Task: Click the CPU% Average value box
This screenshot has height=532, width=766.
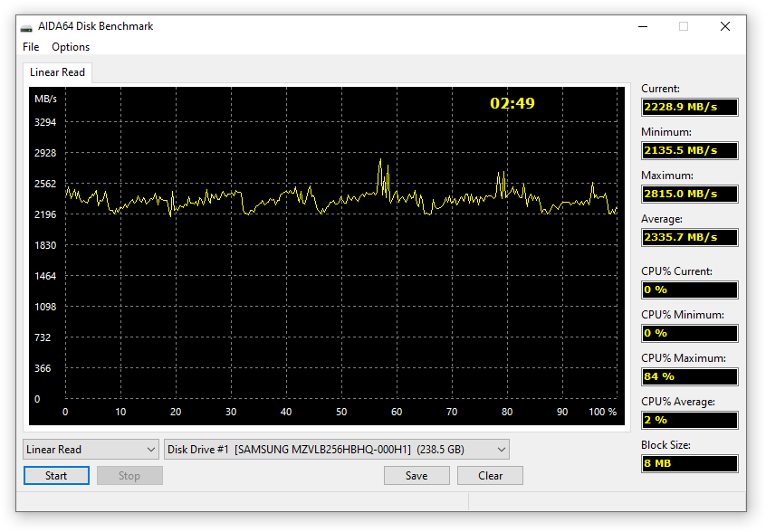Action: [689, 421]
